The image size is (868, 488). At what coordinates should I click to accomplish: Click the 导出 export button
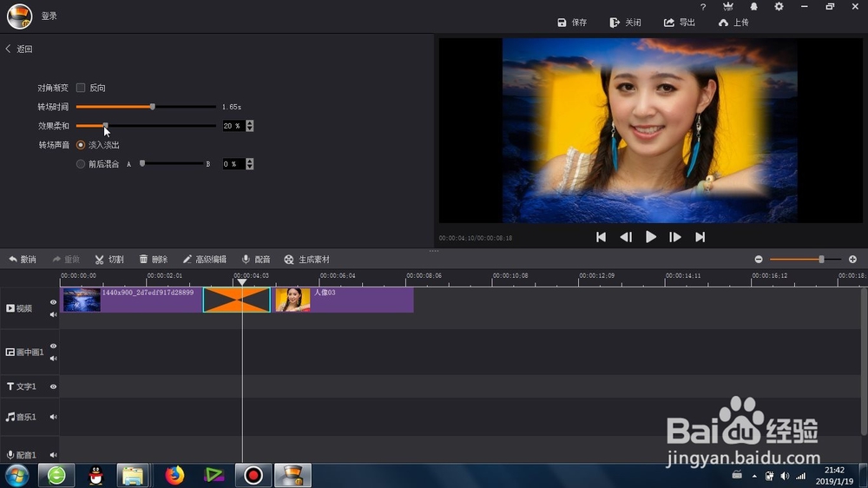[x=680, y=23]
